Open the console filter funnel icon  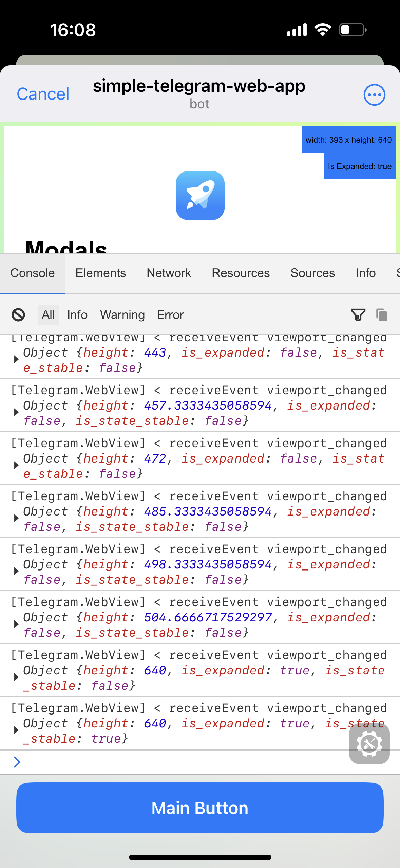[358, 315]
